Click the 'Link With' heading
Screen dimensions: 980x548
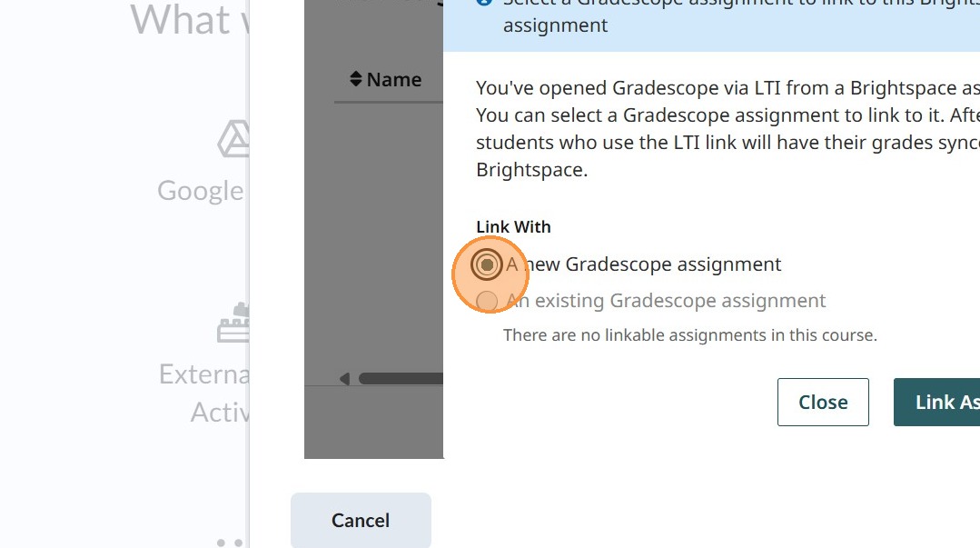coord(513,227)
